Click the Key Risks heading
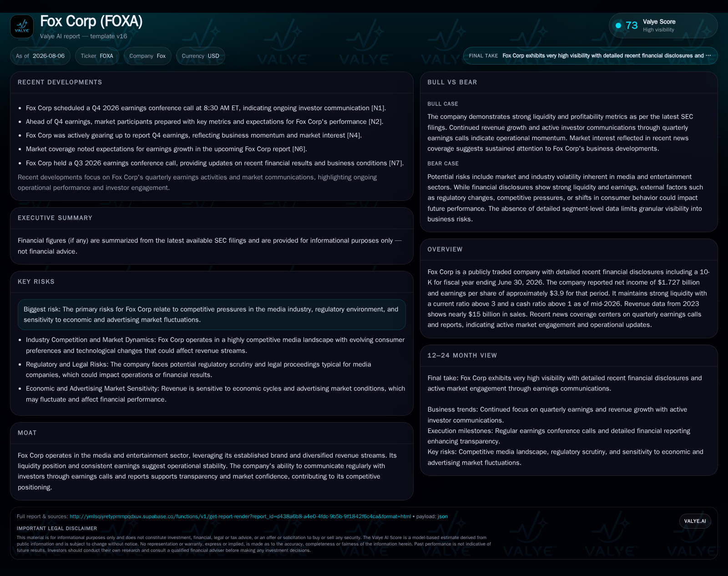The width and height of the screenshot is (728, 576). click(36, 282)
